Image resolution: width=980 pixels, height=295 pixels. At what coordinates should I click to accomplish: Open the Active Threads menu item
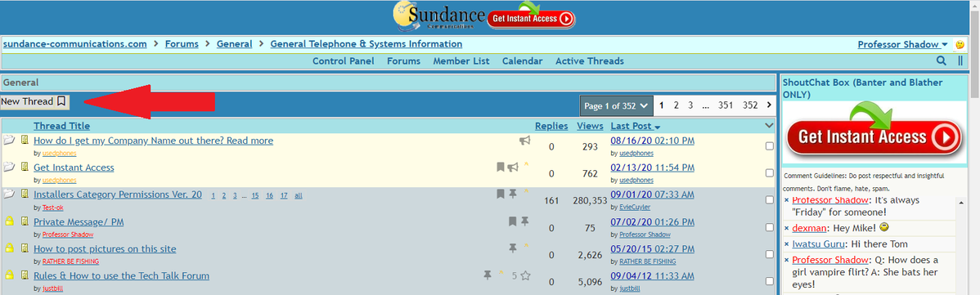click(x=589, y=61)
